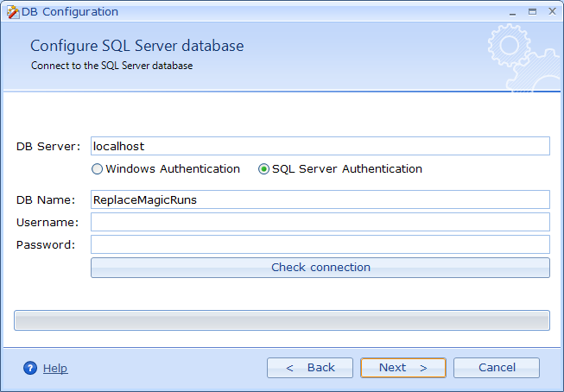Proceed with the Next button
This screenshot has height=392, width=564.
pos(403,368)
